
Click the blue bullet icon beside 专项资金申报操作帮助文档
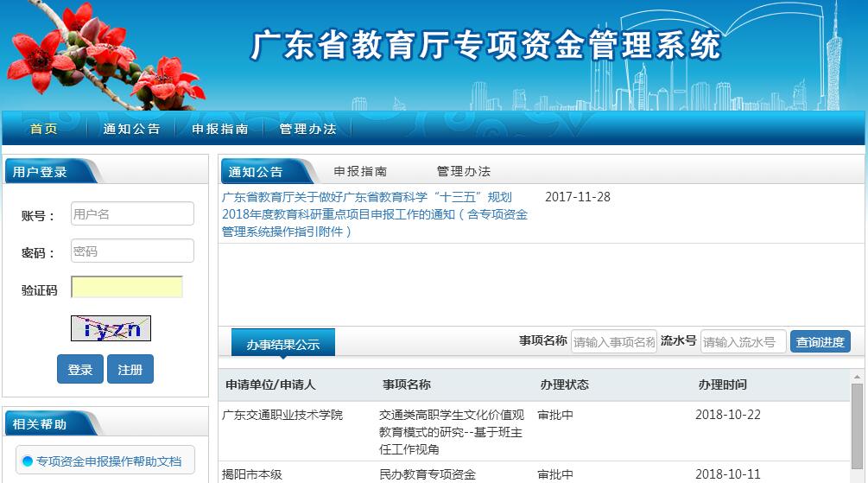(x=28, y=461)
